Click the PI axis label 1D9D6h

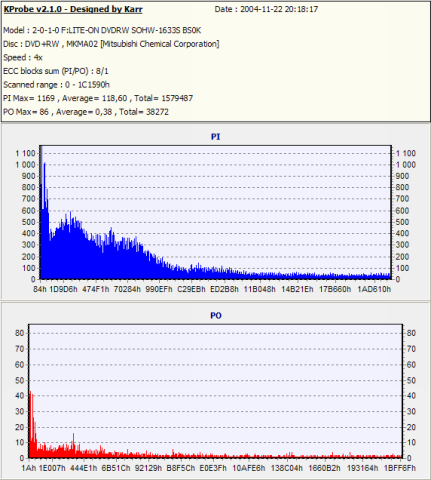pyautogui.click(x=63, y=289)
